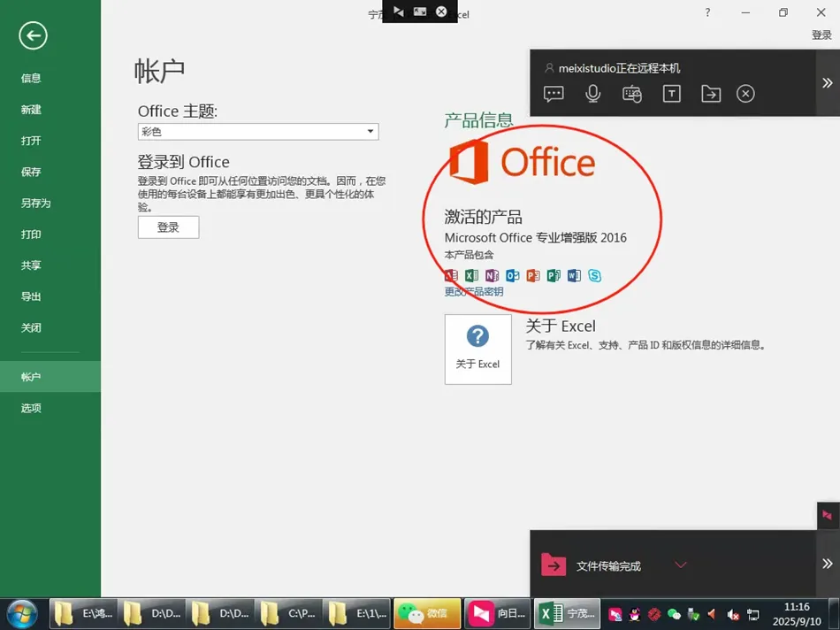
Task: Click 关闭 (Close) in the sidebar
Action: 31,327
